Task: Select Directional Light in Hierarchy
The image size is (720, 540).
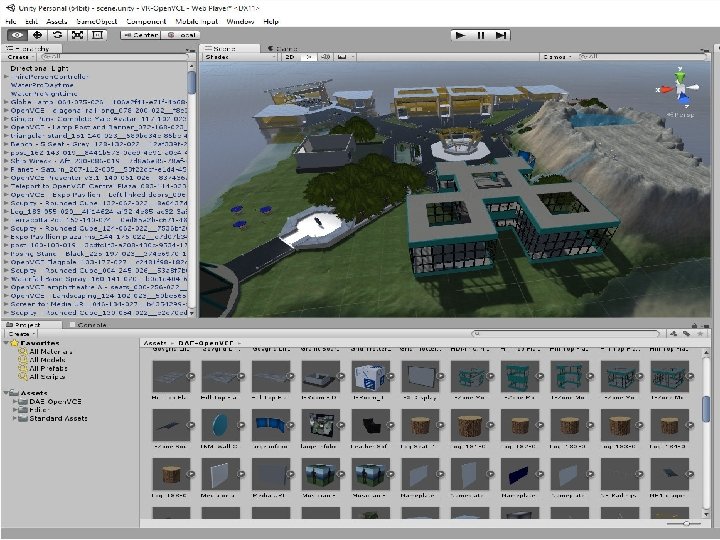Action: pos(39,68)
